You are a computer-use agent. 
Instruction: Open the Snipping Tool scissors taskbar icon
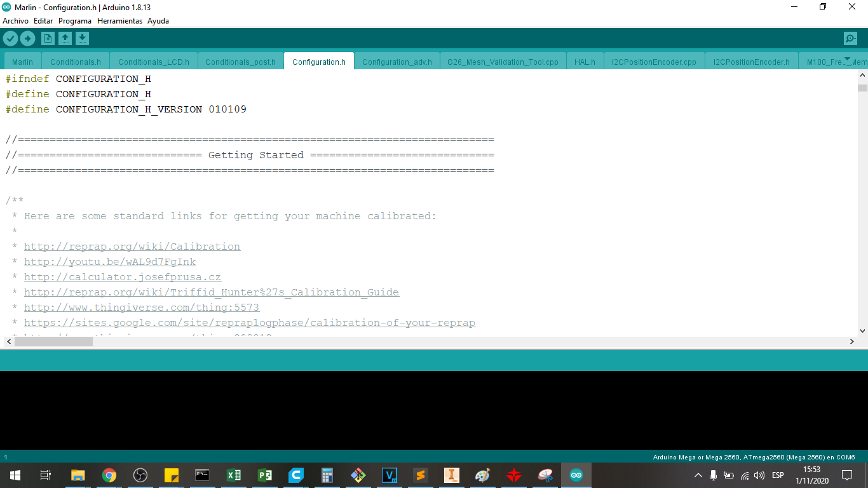(x=545, y=475)
